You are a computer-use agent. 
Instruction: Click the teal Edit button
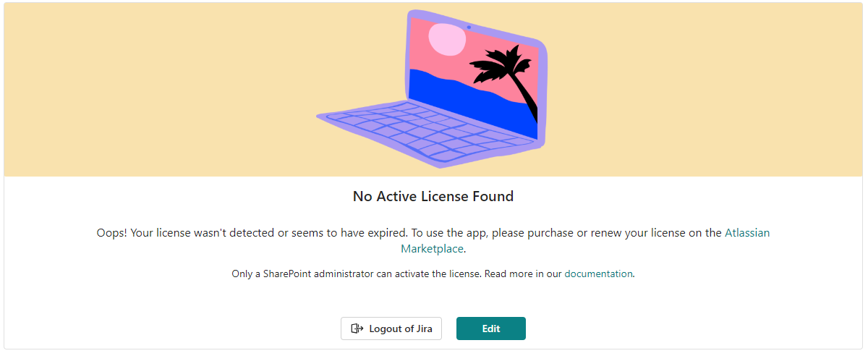pyautogui.click(x=490, y=329)
